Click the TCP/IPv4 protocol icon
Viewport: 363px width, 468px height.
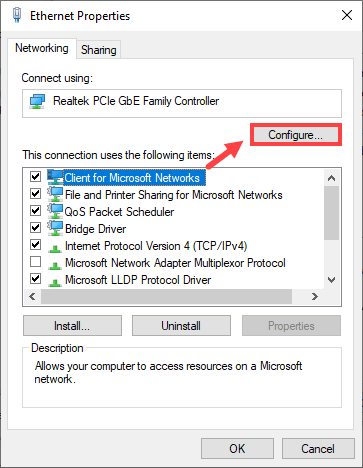pos(55,248)
